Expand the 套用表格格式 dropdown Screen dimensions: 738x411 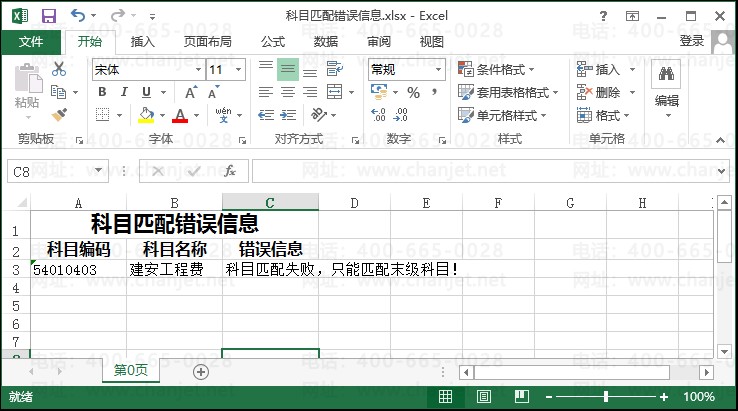click(x=555, y=93)
